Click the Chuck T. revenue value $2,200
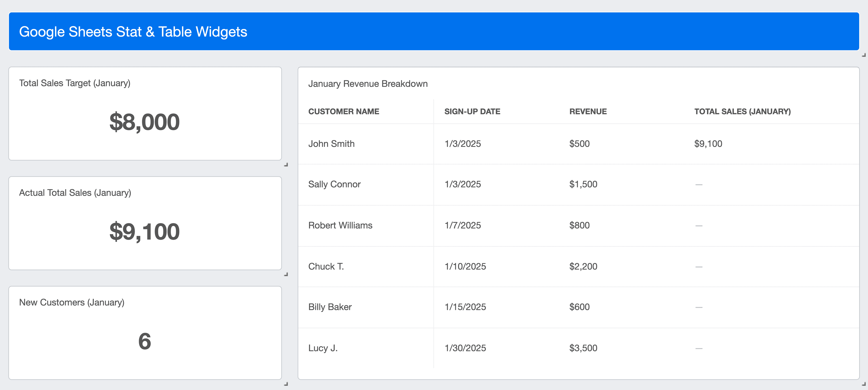 click(x=583, y=266)
